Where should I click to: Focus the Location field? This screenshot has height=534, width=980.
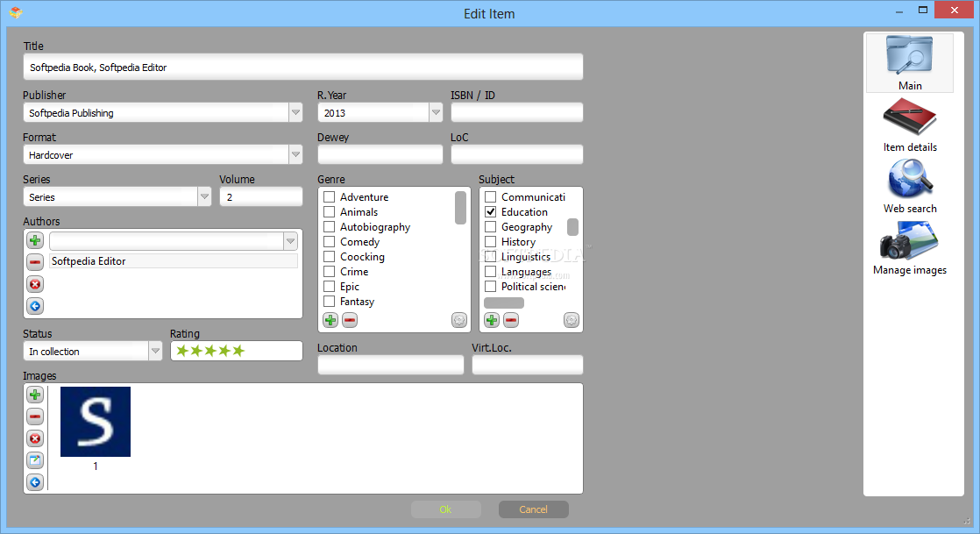click(x=391, y=365)
